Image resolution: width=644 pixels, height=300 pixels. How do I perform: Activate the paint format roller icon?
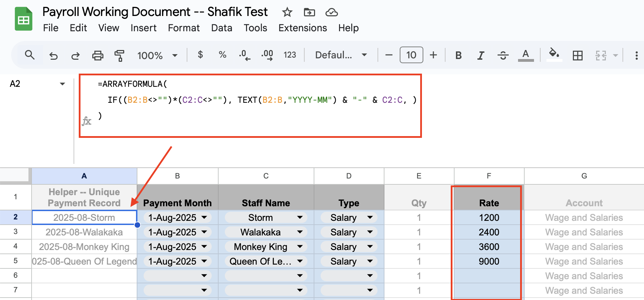click(119, 55)
